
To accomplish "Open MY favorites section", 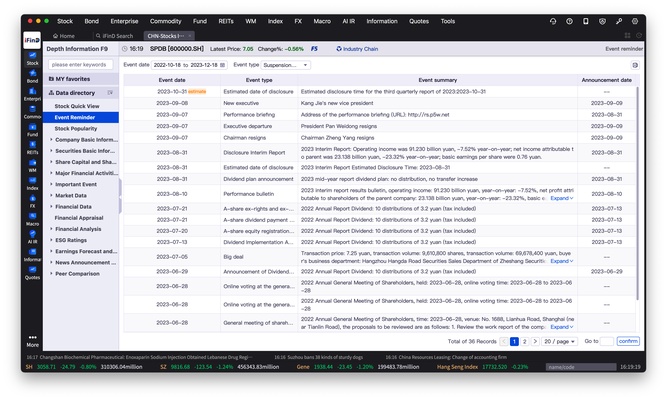I will pyautogui.click(x=81, y=79).
